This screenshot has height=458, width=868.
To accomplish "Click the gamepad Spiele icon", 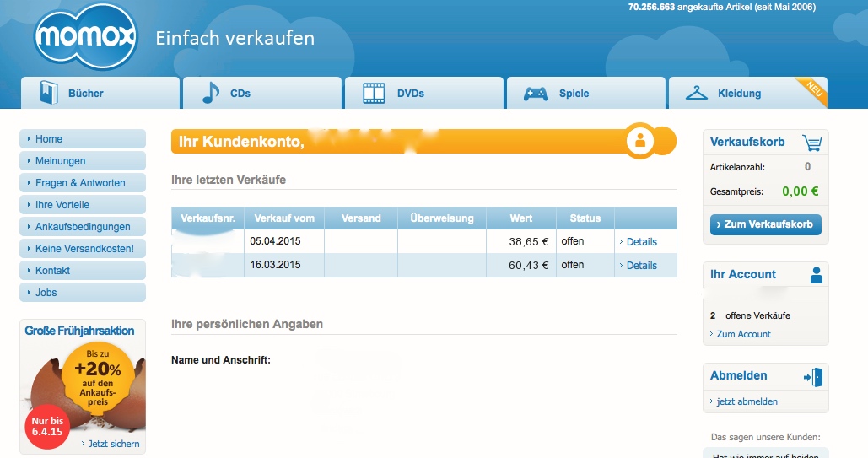I will (536, 94).
